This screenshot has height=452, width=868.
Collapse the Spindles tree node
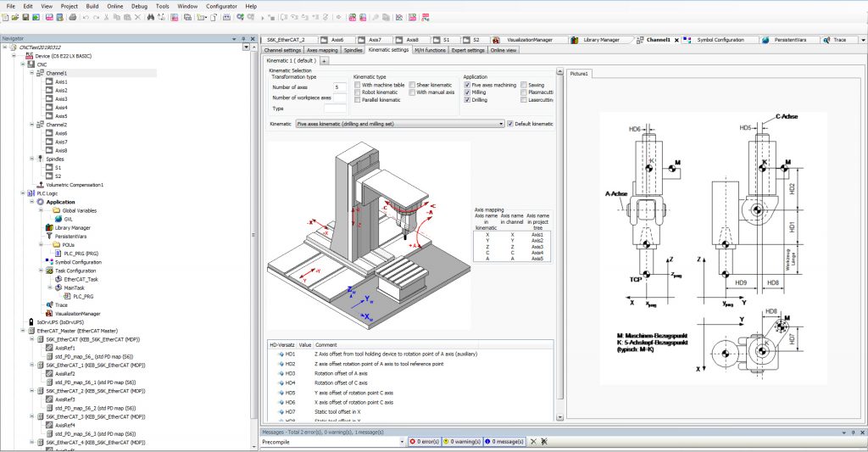coord(31,159)
